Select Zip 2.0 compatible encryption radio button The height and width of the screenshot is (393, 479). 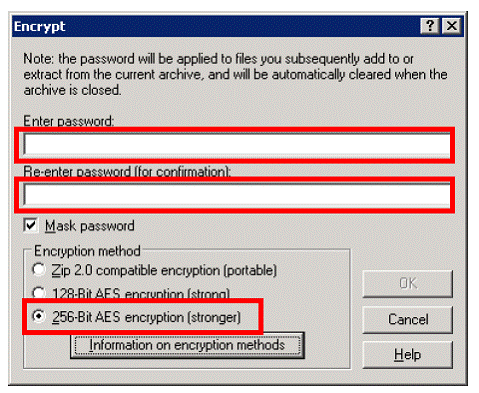click(39, 269)
